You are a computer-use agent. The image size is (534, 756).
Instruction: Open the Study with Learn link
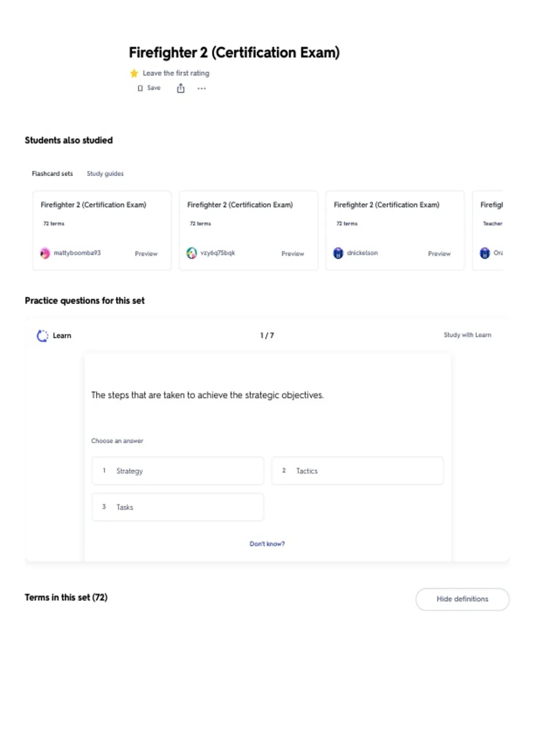pos(467,335)
